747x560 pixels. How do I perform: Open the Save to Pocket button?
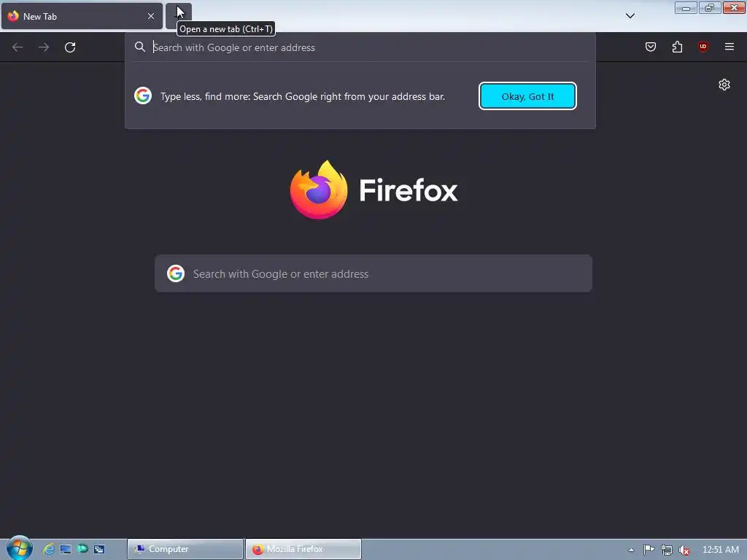point(651,47)
